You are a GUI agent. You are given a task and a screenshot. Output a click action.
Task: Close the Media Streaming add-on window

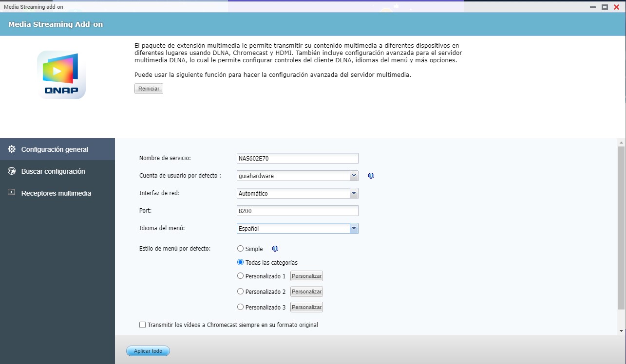click(616, 7)
